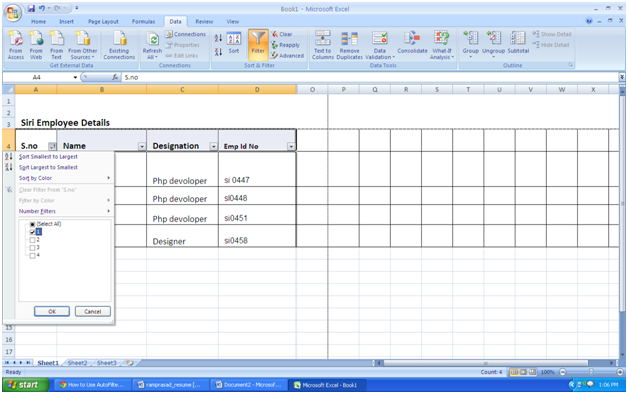628x394 pixels.
Task: Click OK in the filter popup
Action: [x=52, y=311]
